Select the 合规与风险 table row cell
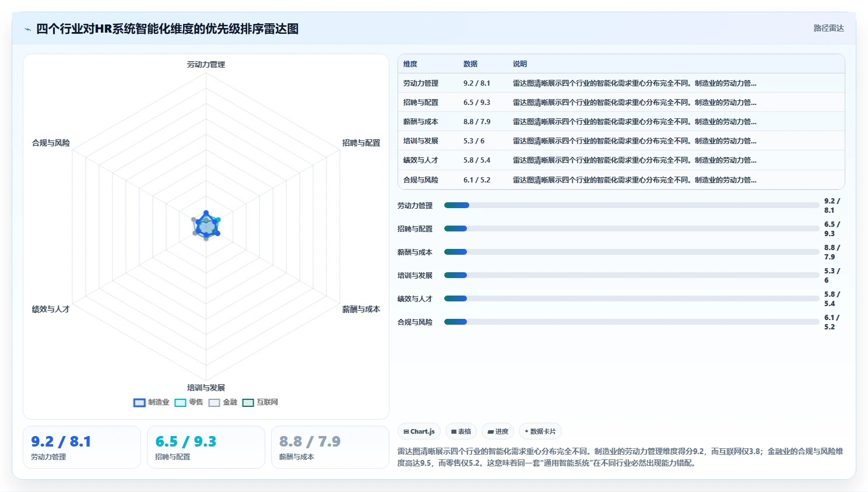Viewport: 868px width, 492px height. coord(421,180)
